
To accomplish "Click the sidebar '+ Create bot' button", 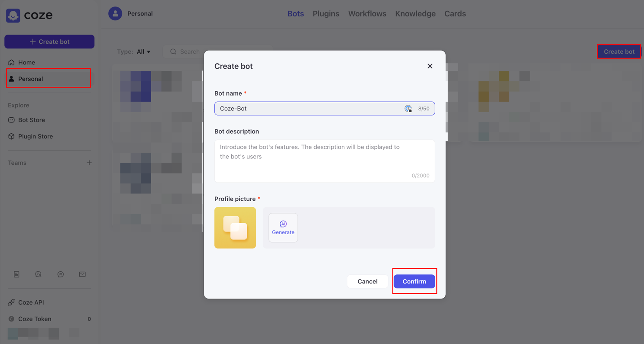I will 49,42.
